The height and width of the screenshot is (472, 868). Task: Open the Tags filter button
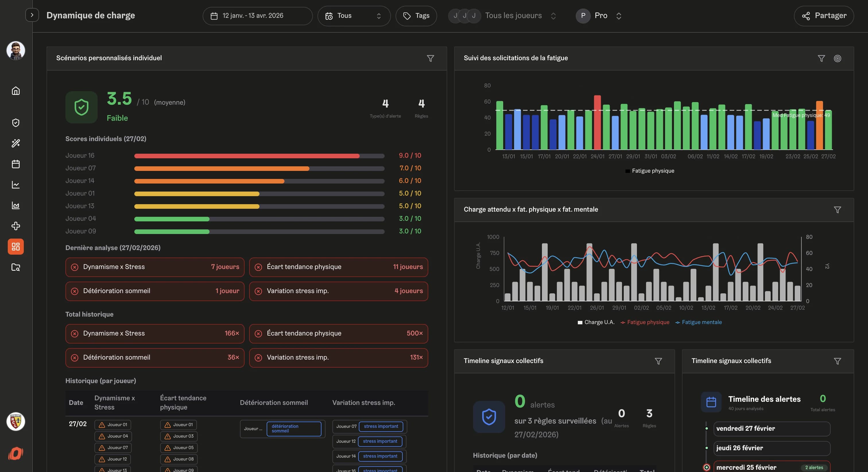tap(416, 16)
